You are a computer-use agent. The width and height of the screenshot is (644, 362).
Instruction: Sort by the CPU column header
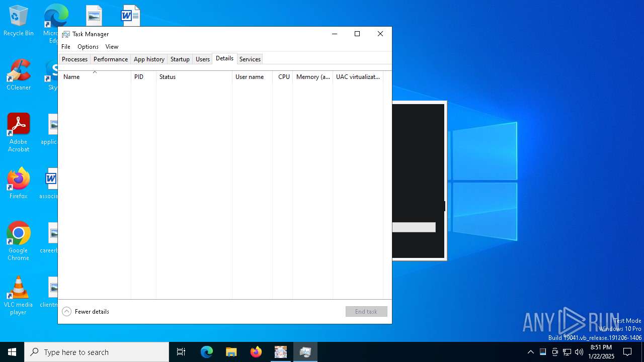(x=283, y=76)
